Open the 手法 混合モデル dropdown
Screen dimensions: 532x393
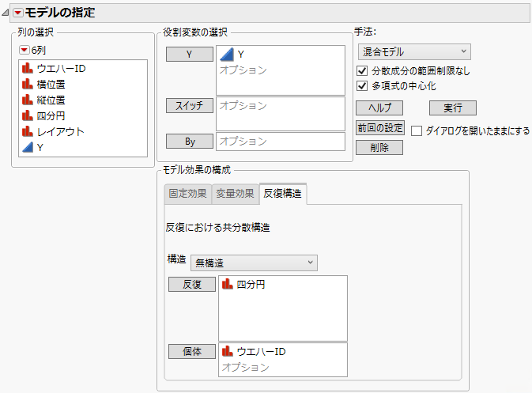pyautogui.click(x=414, y=52)
